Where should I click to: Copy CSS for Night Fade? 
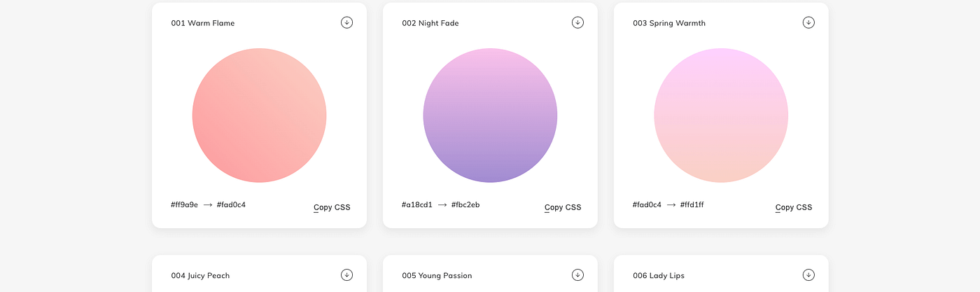[x=563, y=207]
